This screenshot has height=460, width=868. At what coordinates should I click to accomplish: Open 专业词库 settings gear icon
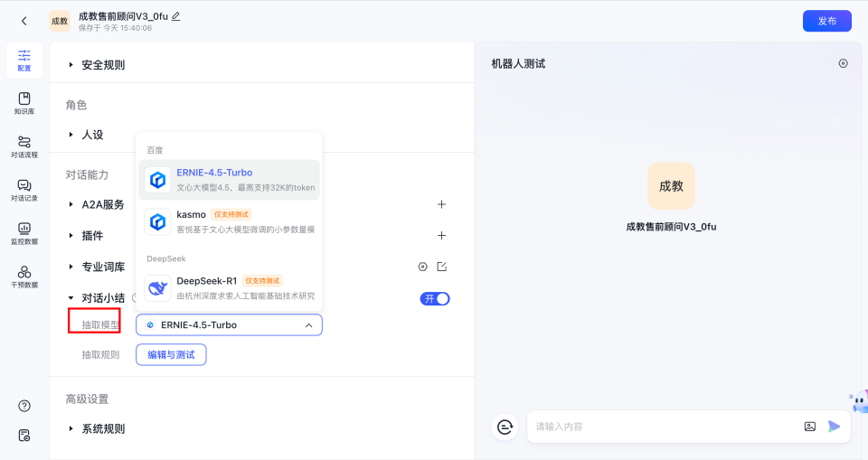[x=422, y=267]
